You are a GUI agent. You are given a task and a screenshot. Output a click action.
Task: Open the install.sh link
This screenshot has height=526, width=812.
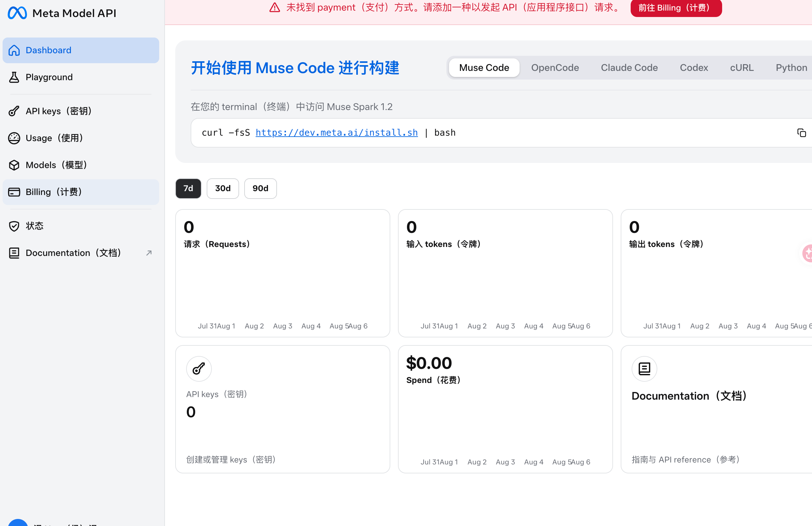point(336,132)
